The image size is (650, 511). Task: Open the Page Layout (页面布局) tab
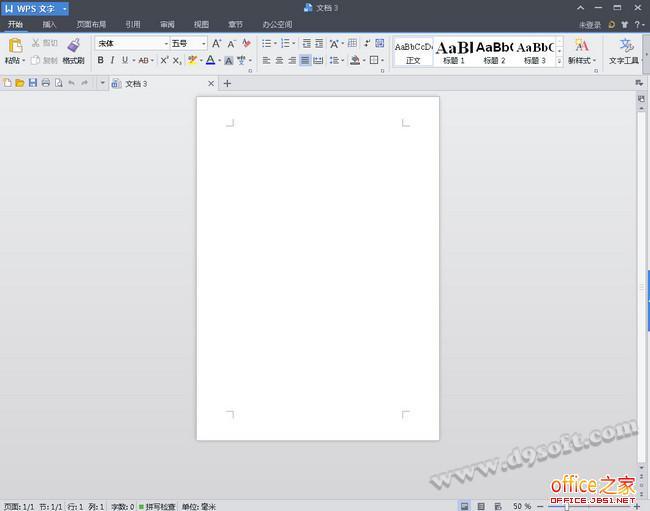click(91, 23)
